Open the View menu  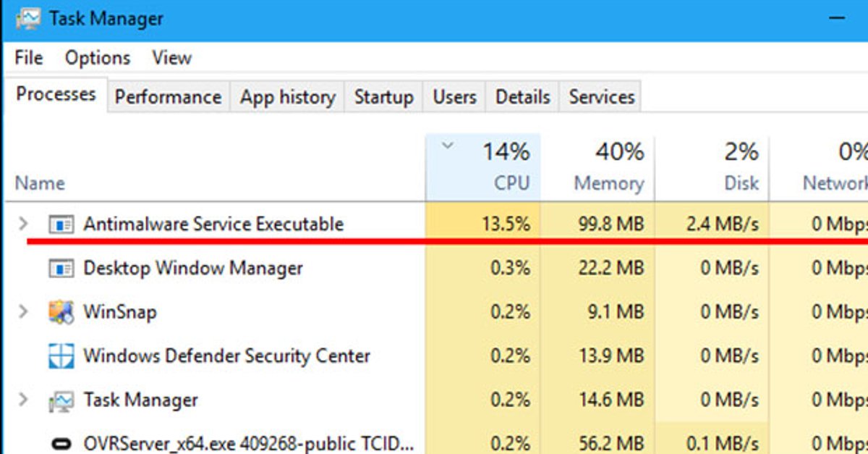[171, 57]
